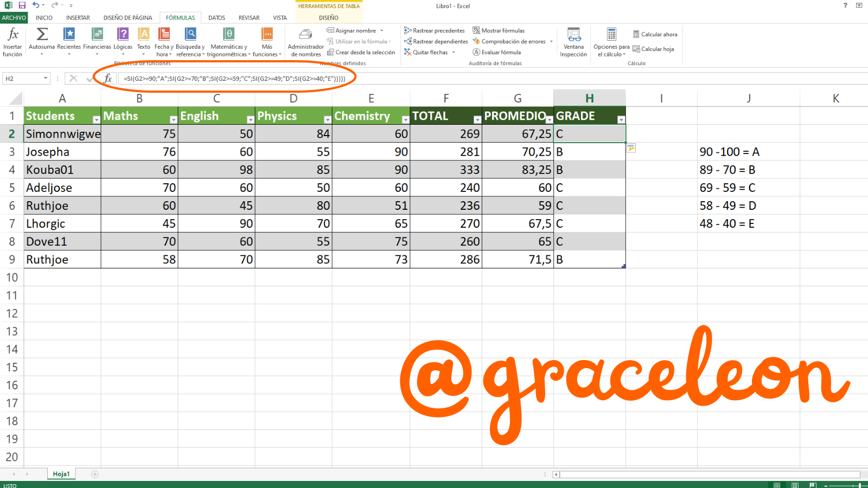Switch to the VISTA tab
This screenshot has height=488, width=868.
(280, 18)
